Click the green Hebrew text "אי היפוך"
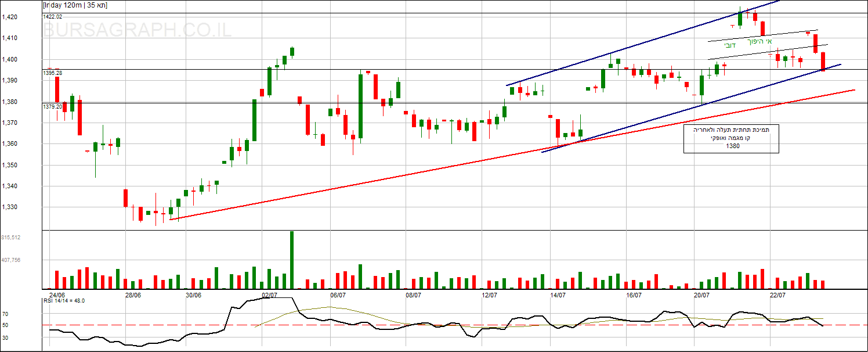 point(761,42)
